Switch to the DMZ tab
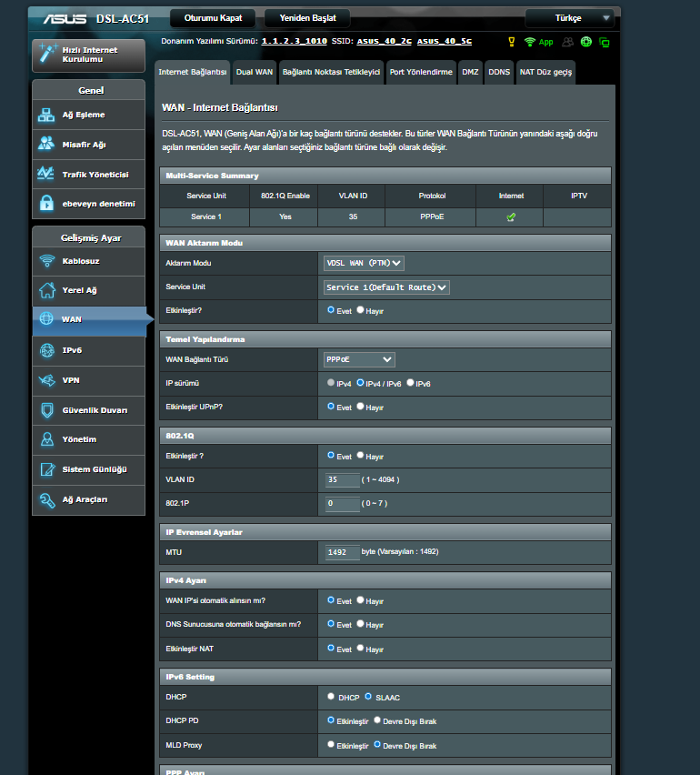 coord(470,72)
